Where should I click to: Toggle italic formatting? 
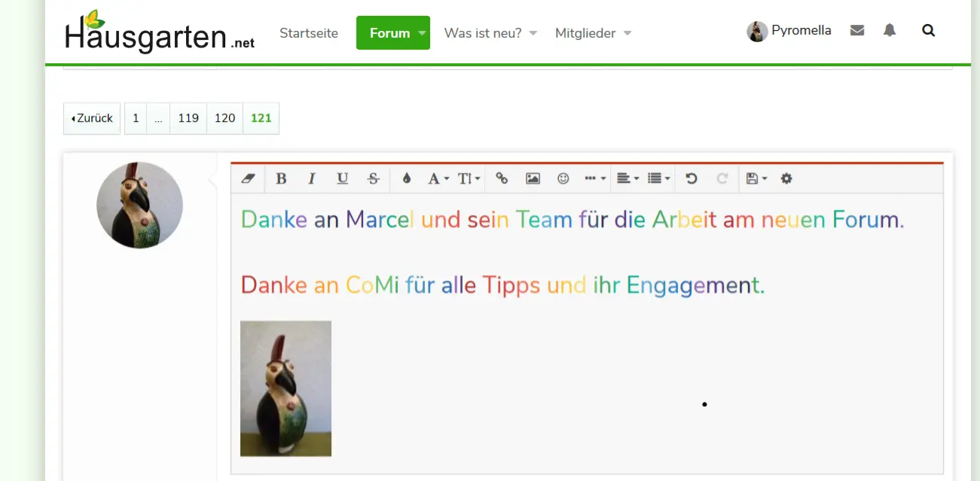pos(311,178)
